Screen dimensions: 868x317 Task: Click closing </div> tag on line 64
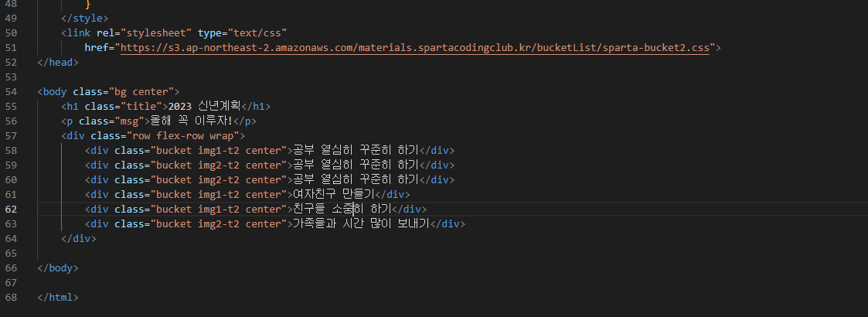click(x=79, y=239)
